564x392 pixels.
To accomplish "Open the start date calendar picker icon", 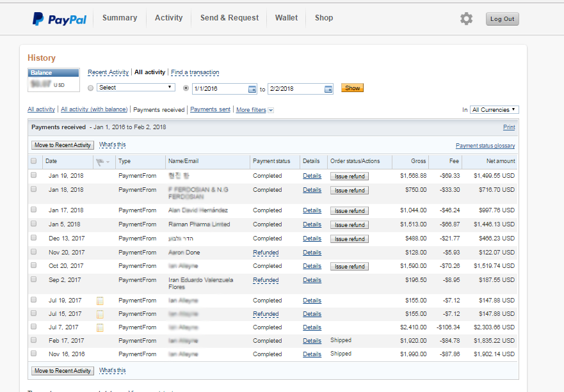I will [252, 89].
